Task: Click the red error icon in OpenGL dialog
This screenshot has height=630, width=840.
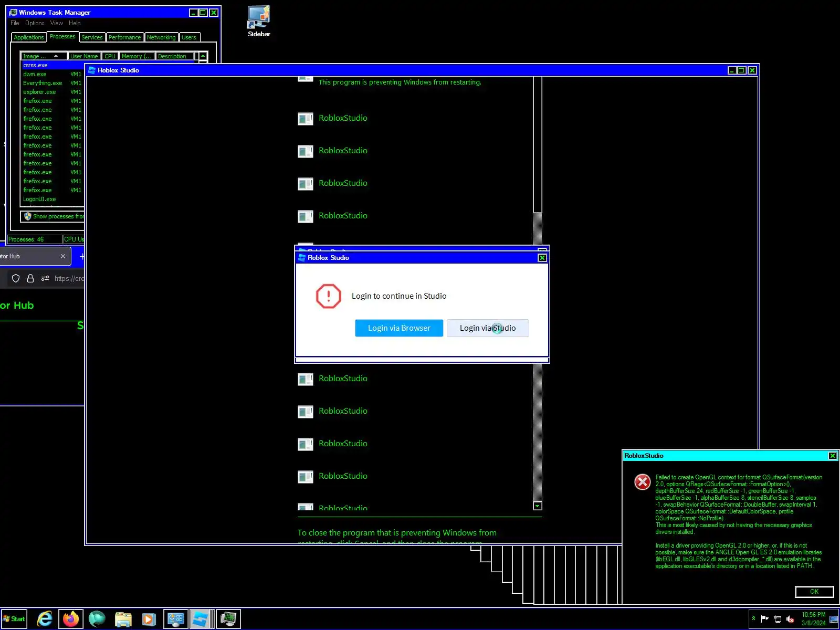Action: pos(643,482)
